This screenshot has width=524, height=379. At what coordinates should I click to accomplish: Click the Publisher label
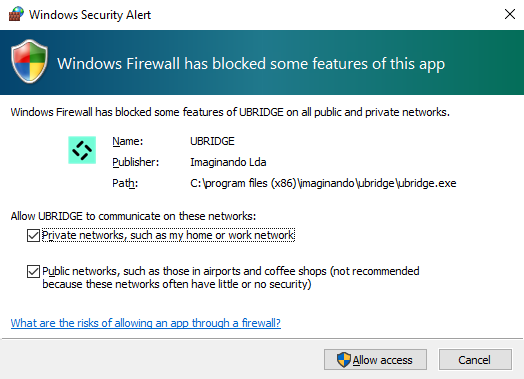click(136, 162)
